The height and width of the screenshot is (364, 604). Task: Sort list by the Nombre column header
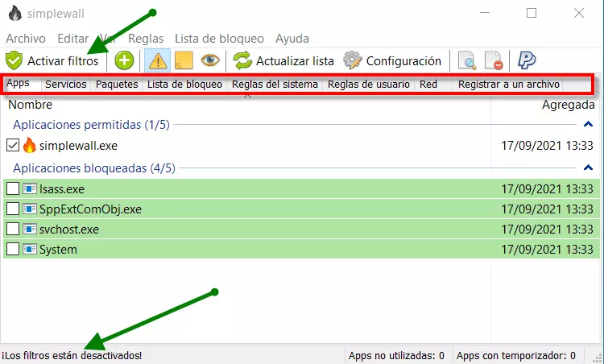31,105
